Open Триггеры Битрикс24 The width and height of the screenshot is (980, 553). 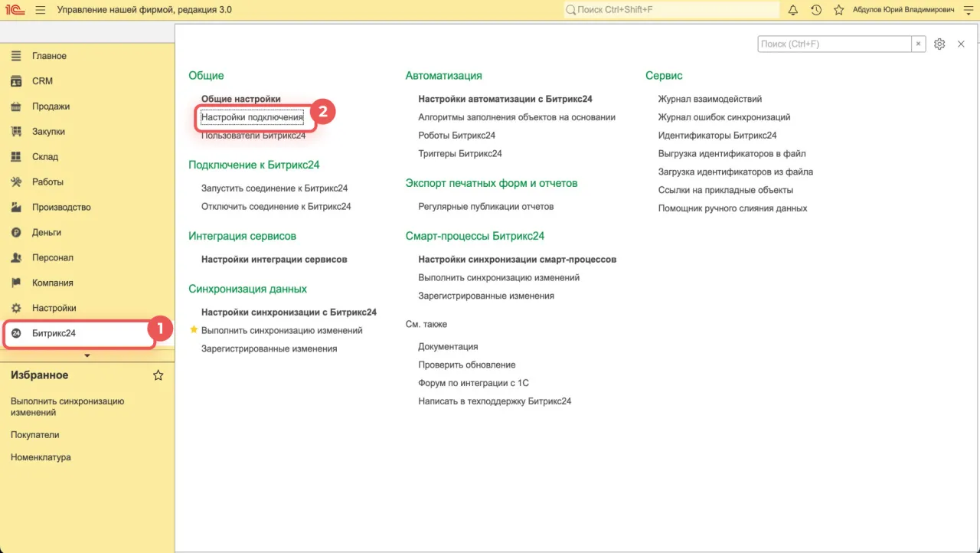pos(460,154)
